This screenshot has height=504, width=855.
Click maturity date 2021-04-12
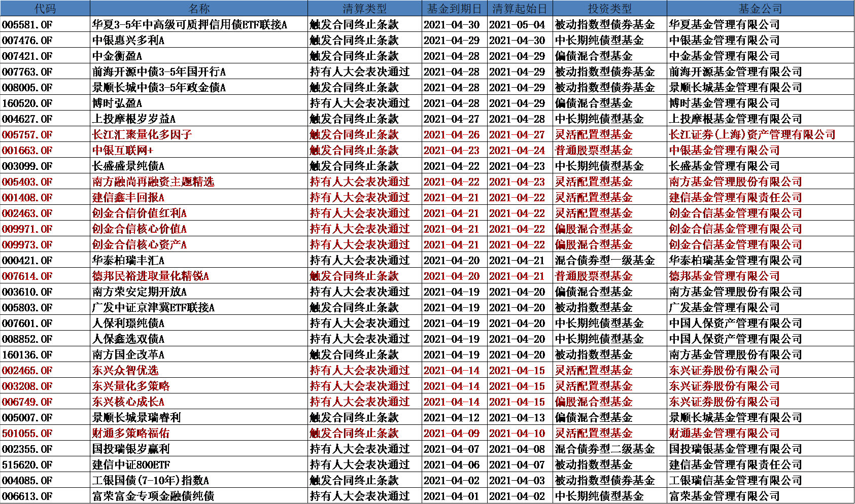tap(452, 418)
